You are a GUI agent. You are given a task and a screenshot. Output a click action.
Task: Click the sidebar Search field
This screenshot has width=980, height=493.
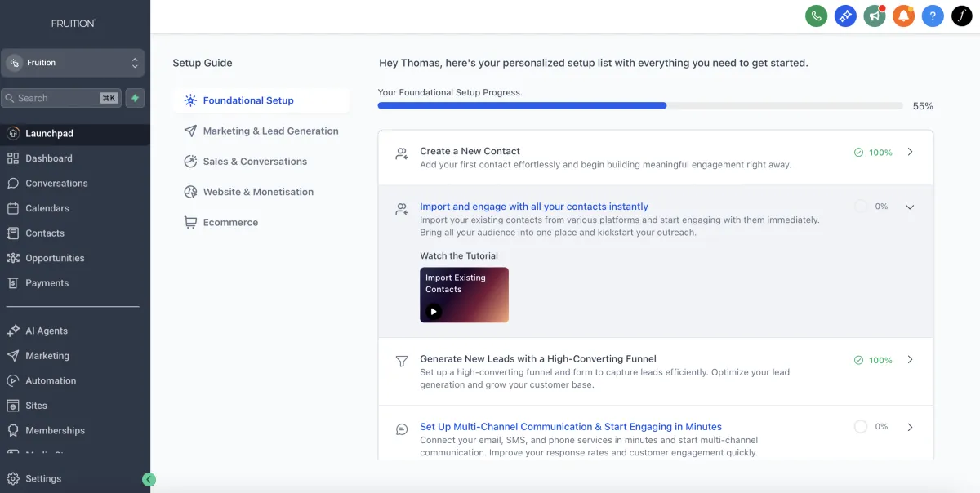coord(61,98)
